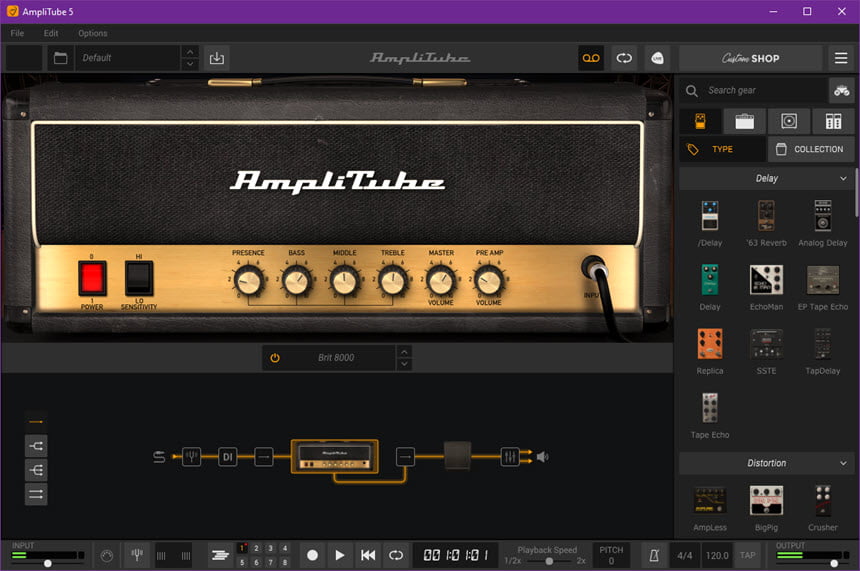Screen dimensions: 860x571
Task: Select recorder track 3
Action: coord(270,548)
